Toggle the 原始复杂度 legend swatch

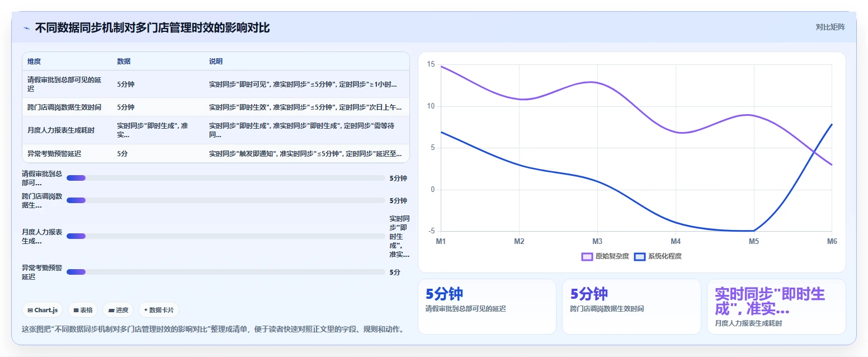click(x=587, y=256)
